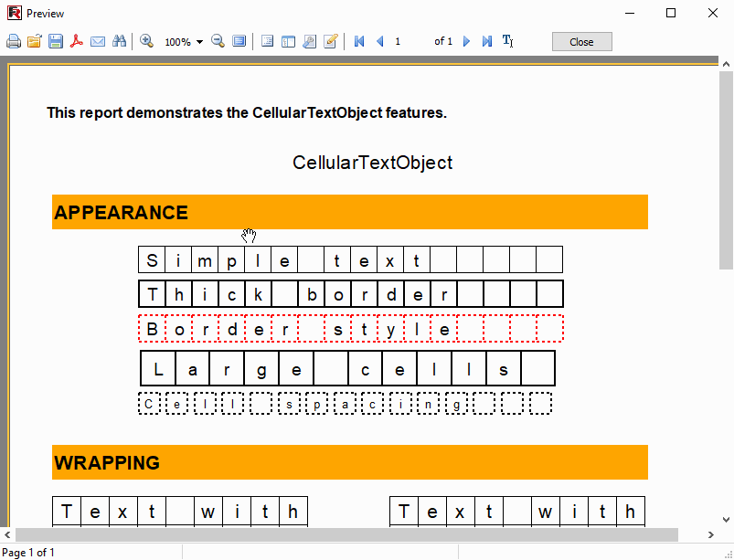The height and width of the screenshot is (560, 734).
Task: Jump to the last page
Action: (x=487, y=42)
